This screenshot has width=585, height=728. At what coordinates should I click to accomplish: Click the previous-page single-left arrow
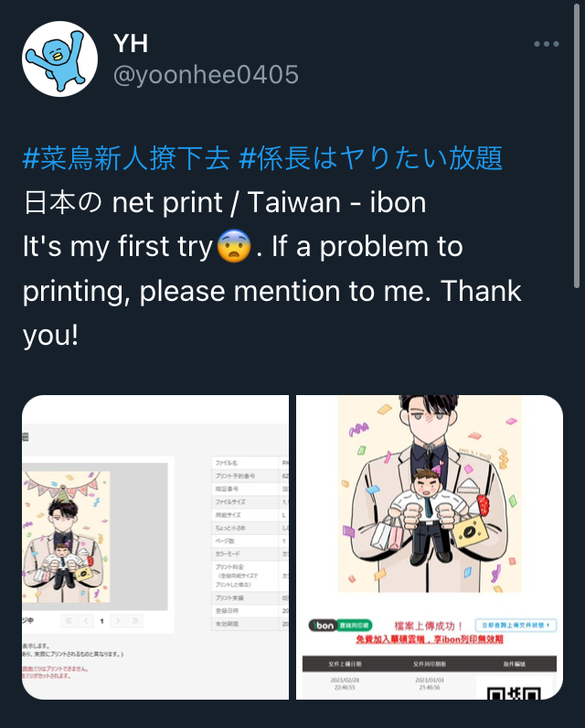tap(86, 621)
